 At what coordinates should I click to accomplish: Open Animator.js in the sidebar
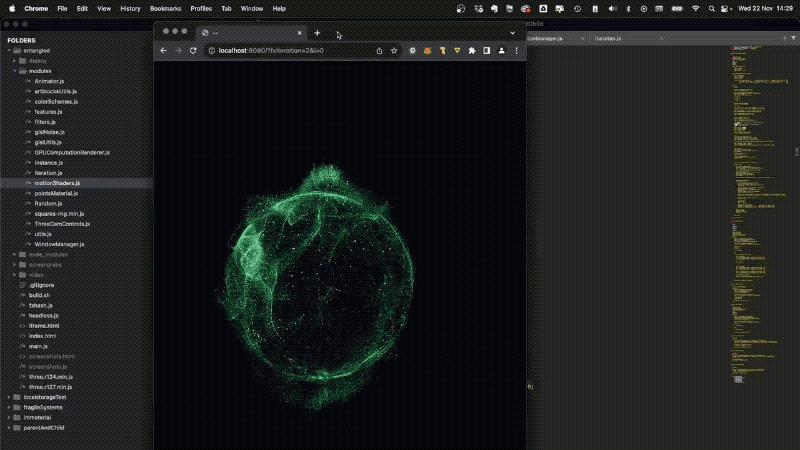tap(49, 81)
